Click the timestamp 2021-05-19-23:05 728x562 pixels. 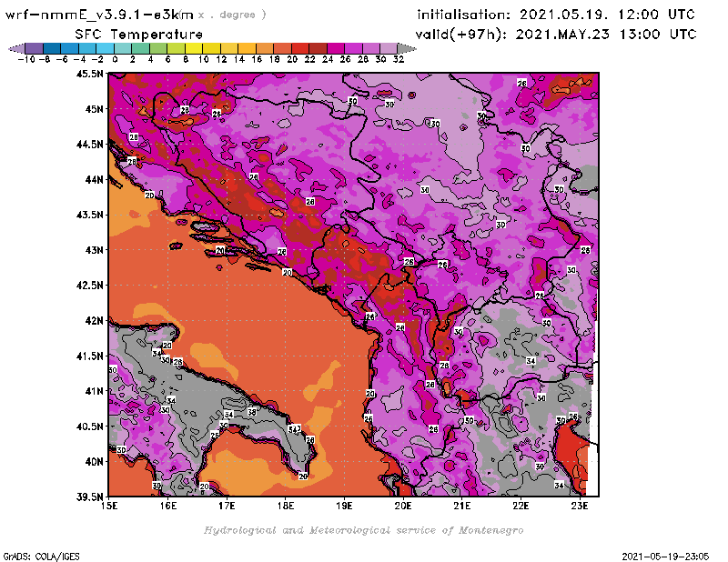pos(665,557)
